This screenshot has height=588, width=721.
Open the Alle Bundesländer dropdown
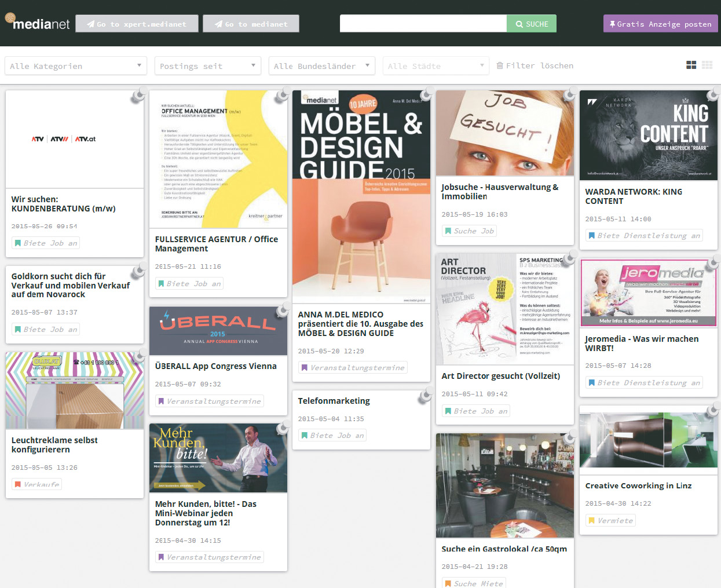[x=321, y=65]
